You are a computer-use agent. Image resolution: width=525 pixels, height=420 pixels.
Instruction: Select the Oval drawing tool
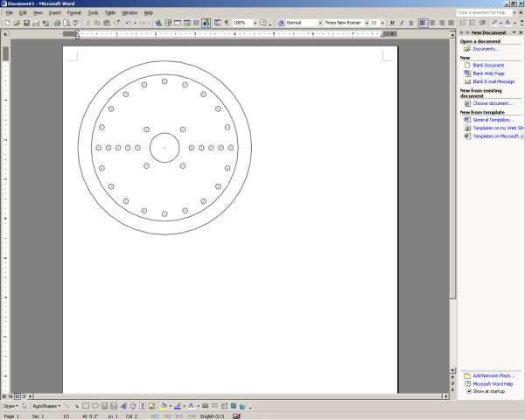pyautogui.click(x=95, y=406)
